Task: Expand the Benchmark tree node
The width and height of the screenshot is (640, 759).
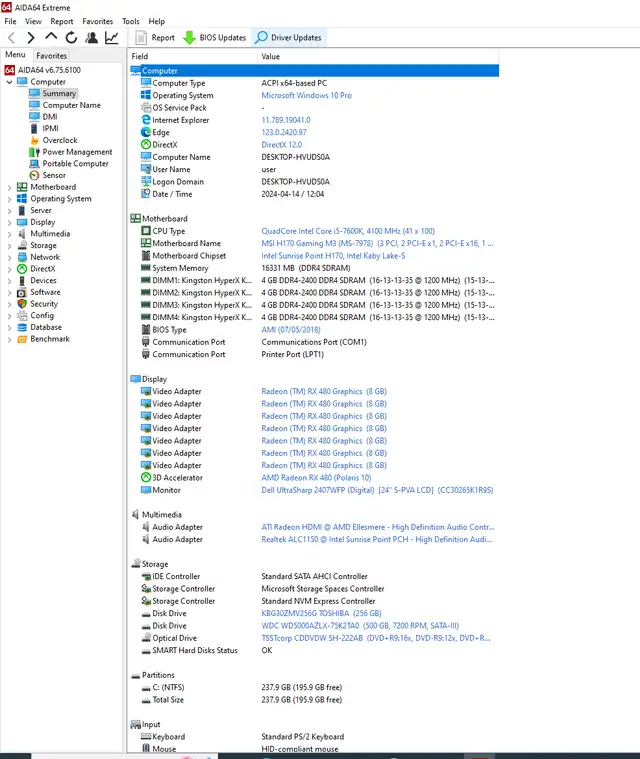Action: coord(9,339)
